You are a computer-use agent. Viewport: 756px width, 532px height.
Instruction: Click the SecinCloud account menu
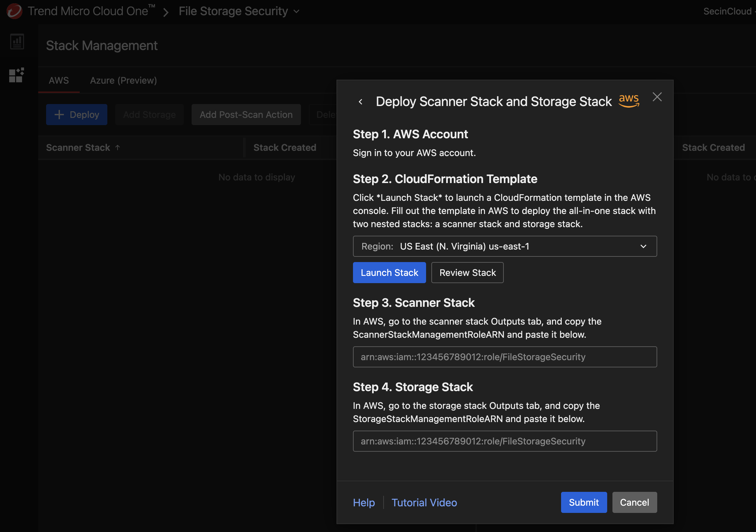pyautogui.click(x=728, y=11)
